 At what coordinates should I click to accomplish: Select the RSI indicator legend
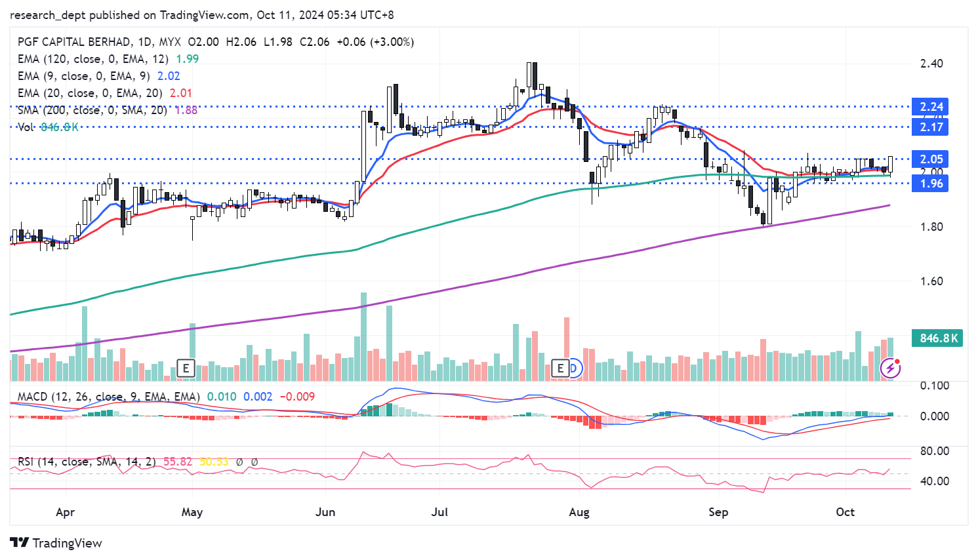click(87, 462)
